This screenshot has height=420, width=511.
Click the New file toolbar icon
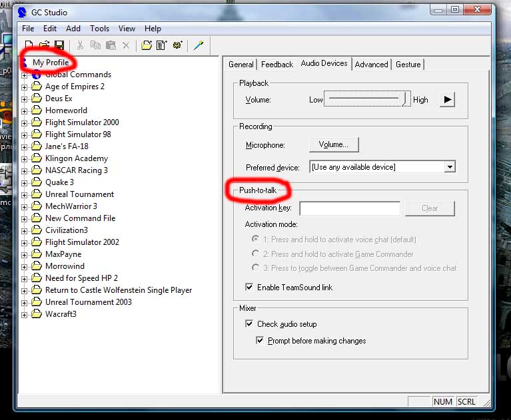[x=29, y=45]
